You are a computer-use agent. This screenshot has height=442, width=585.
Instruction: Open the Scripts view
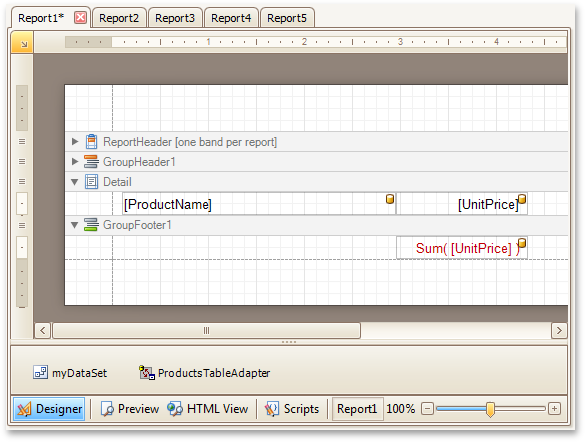coord(292,409)
